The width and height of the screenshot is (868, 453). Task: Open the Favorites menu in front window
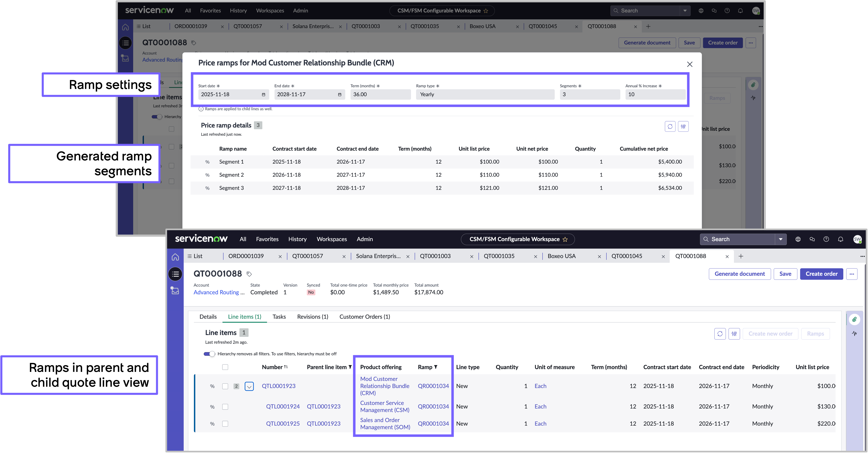(267, 239)
